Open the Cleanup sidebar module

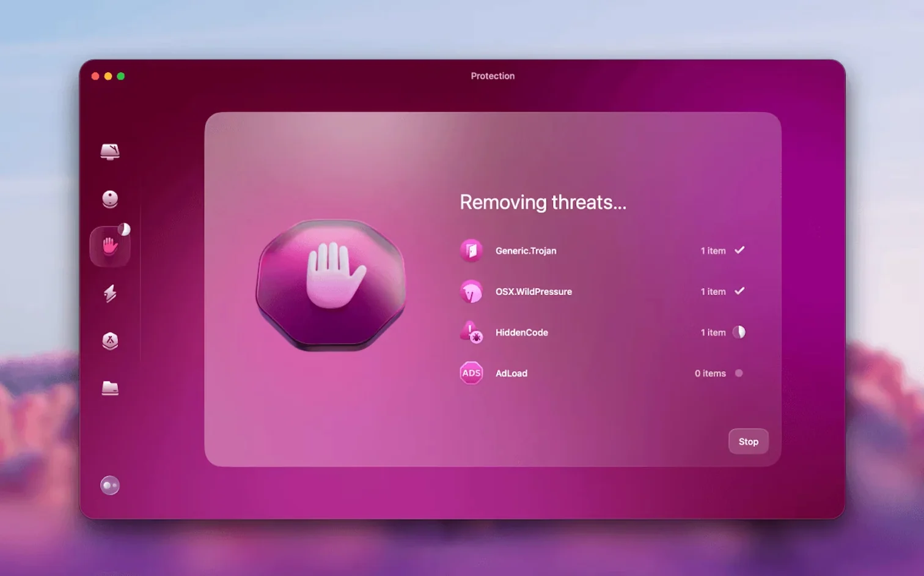[x=110, y=199]
